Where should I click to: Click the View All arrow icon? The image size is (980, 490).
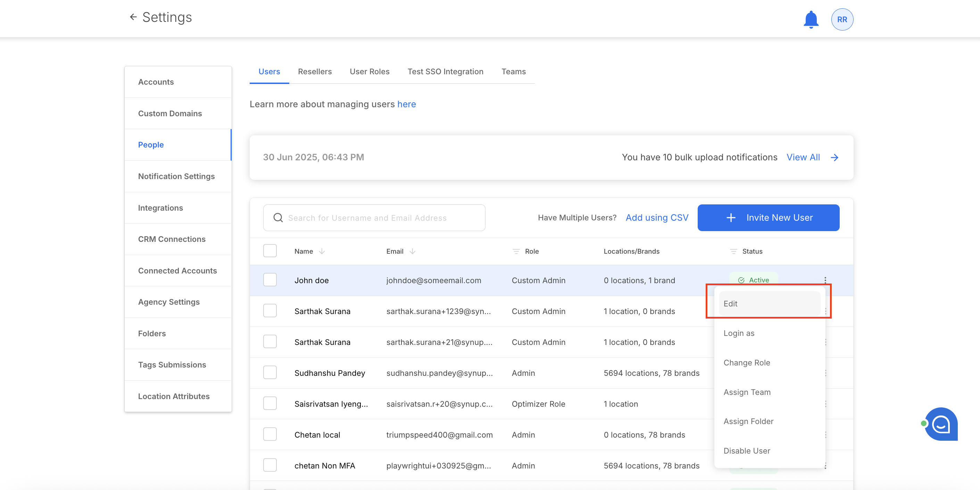[x=834, y=158]
